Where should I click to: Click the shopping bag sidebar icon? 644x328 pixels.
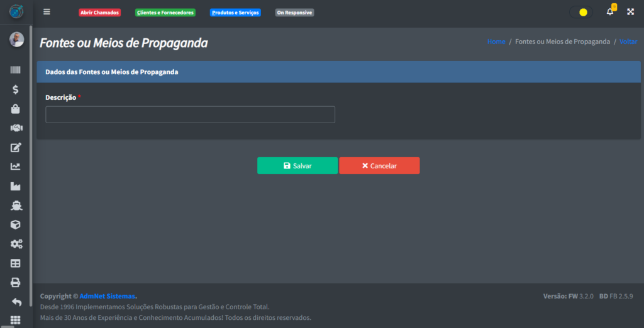16,109
